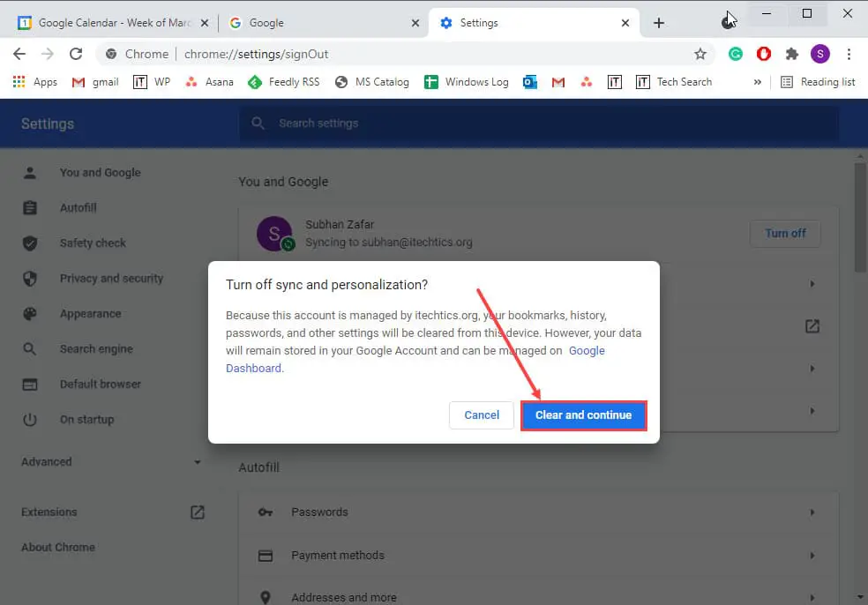Open the Chrome three-dot menu
868x605 pixels.
(x=849, y=54)
